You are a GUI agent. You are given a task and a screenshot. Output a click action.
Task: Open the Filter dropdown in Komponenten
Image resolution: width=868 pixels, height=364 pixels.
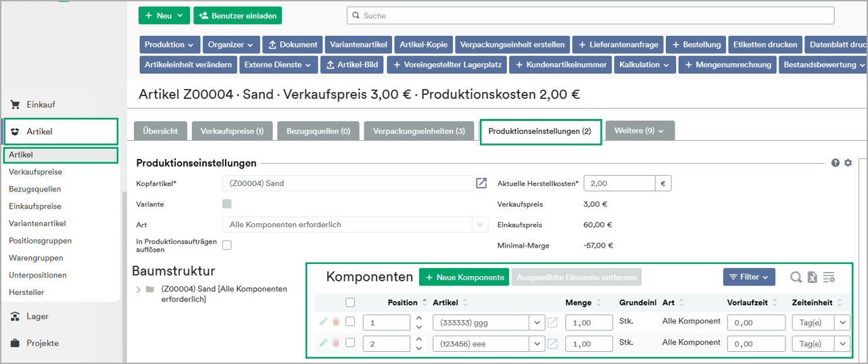[x=748, y=277]
